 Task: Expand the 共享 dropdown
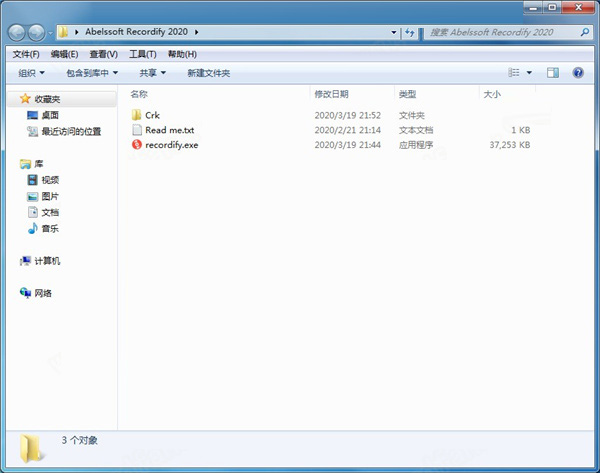pyautogui.click(x=152, y=73)
